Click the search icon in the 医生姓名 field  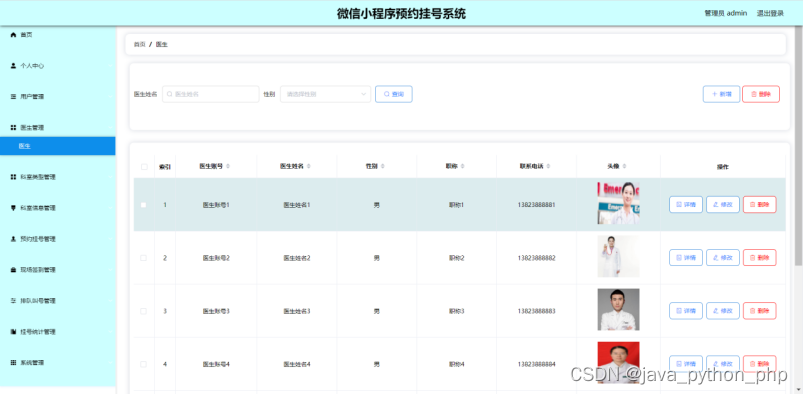[x=170, y=94]
